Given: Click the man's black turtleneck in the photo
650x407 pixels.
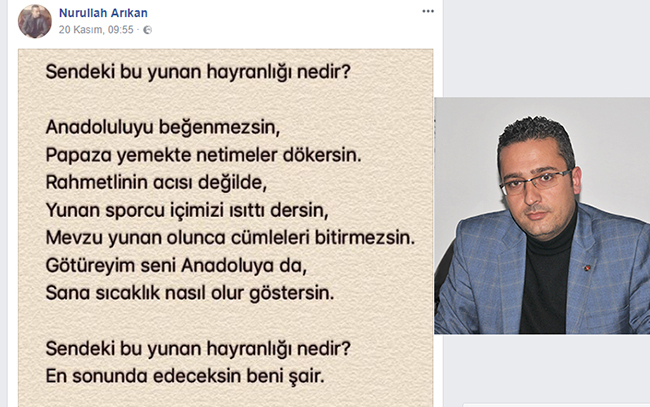Looking at the screenshot, I should coord(545,282).
